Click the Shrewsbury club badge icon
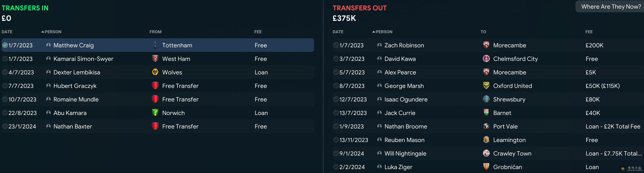Viewport: 644px width, 173px height. pyautogui.click(x=486, y=99)
